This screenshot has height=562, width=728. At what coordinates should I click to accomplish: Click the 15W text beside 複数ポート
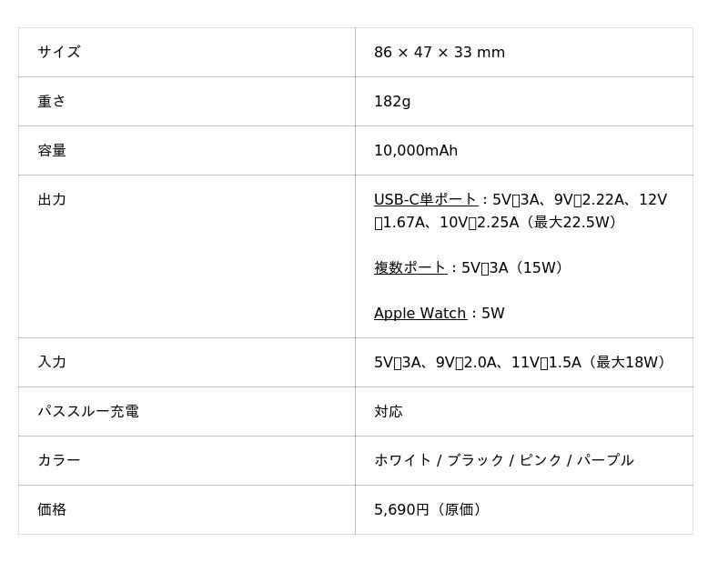[539, 268]
